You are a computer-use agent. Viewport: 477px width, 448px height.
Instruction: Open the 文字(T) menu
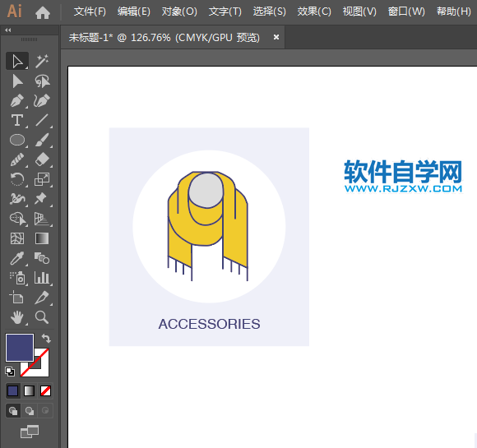tap(225, 12)
